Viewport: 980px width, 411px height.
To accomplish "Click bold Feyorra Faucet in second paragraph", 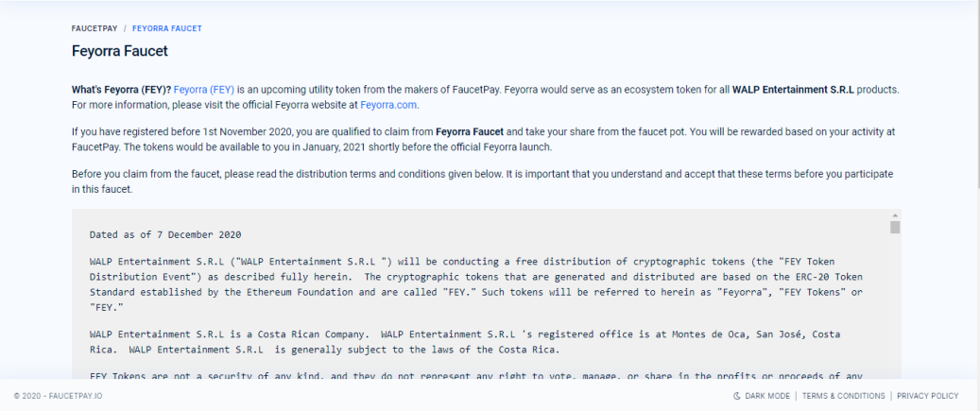I will tap(470, 132).
